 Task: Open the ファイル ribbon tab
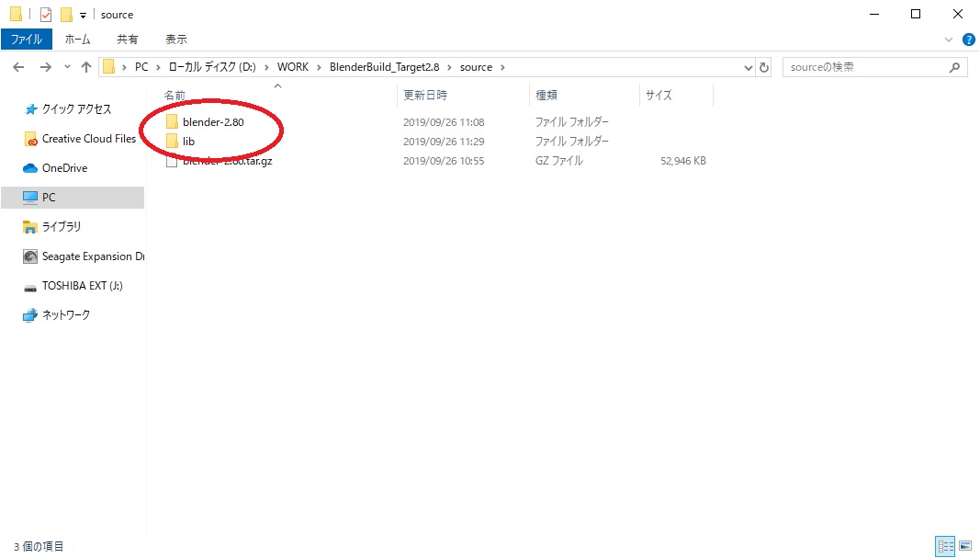point(27,40)
